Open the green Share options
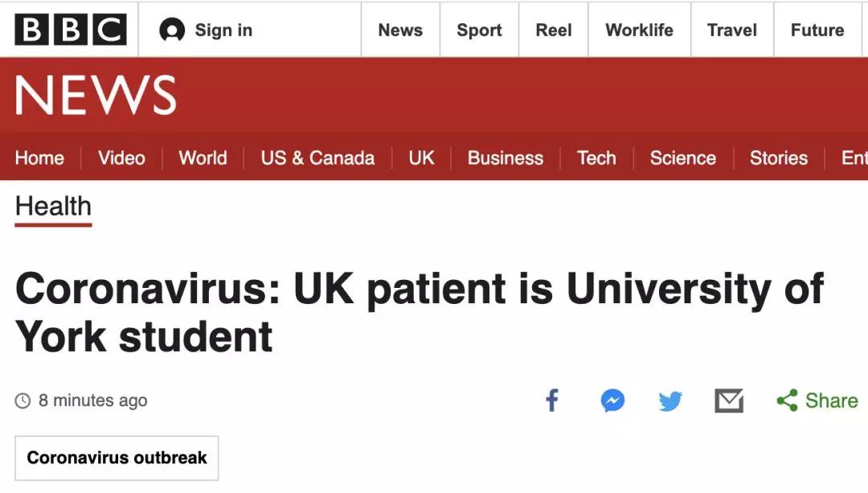The height and width of the screenshot is (493, 868). pyautogui.click(x=817, y=401)
